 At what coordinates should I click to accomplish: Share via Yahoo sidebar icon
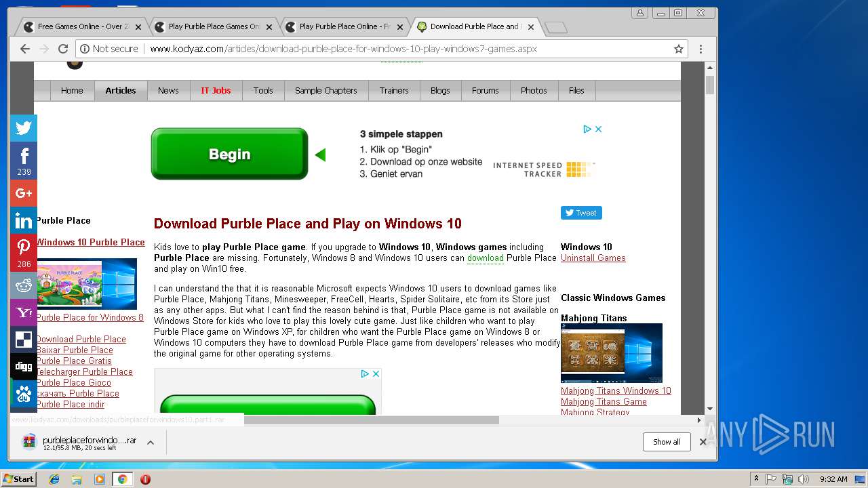click(24, 312)
